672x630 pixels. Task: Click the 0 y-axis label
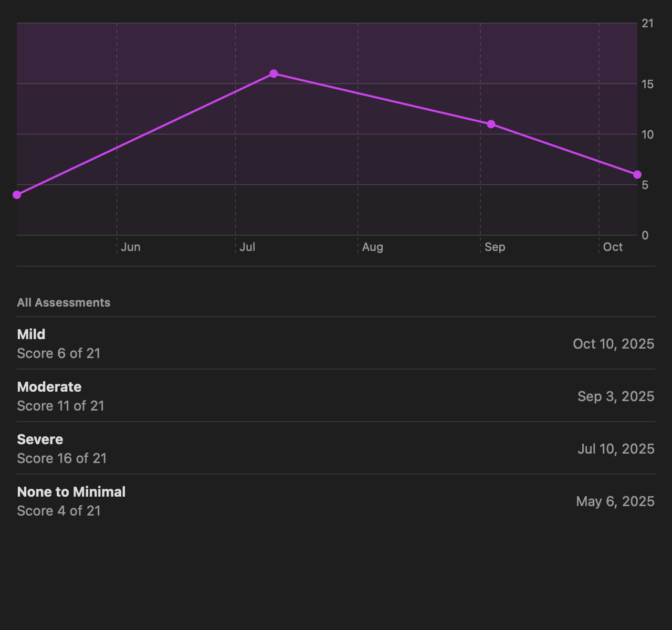(645, 235)
